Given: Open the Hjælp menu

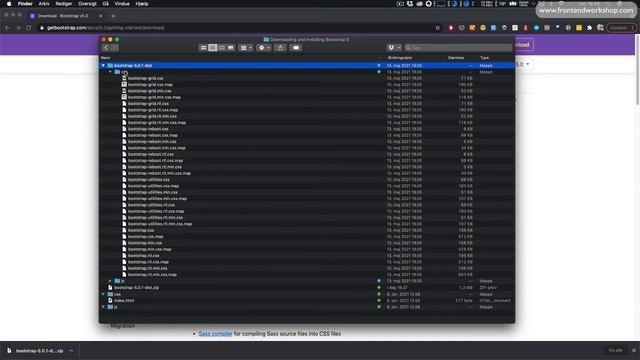Looking at the screenshot, I should (142, 4).
